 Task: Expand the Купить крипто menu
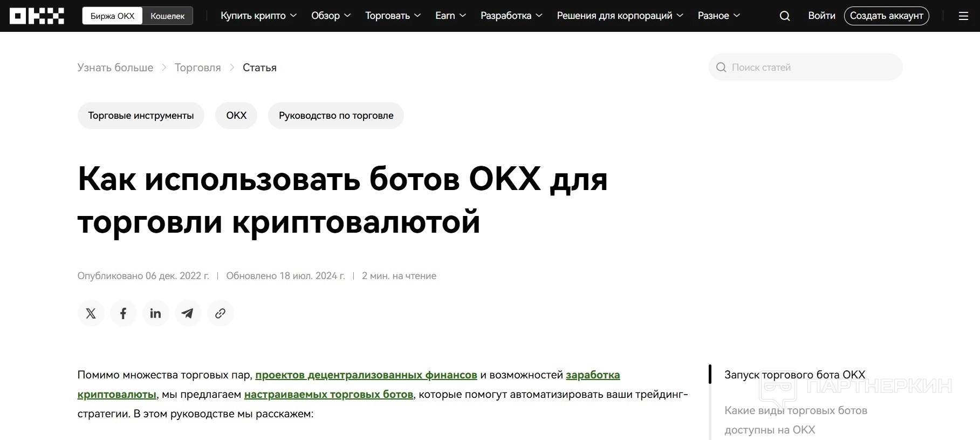(258, 16)
